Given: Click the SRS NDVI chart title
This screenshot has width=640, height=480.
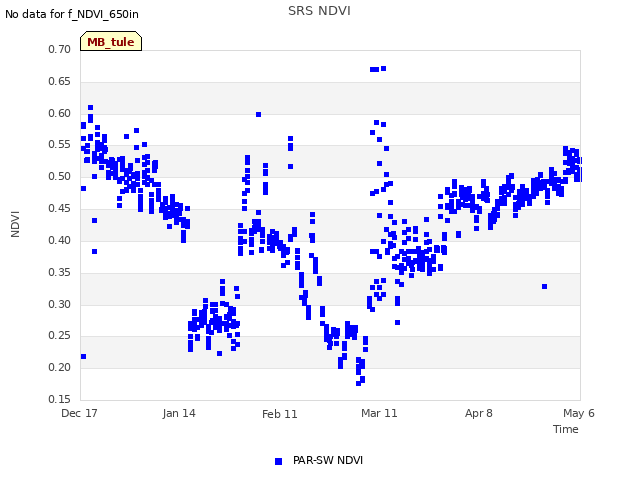Looking at the screenshot, I should tap(319, 11).
